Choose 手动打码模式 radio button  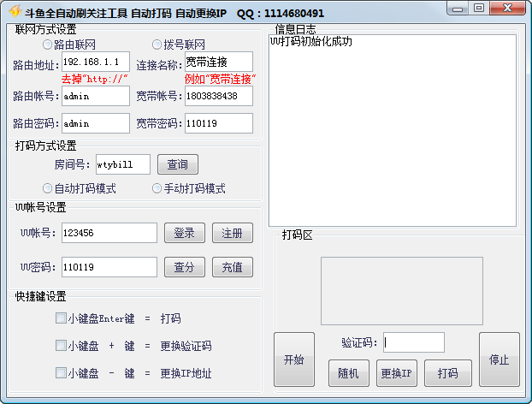pos(157,188)
